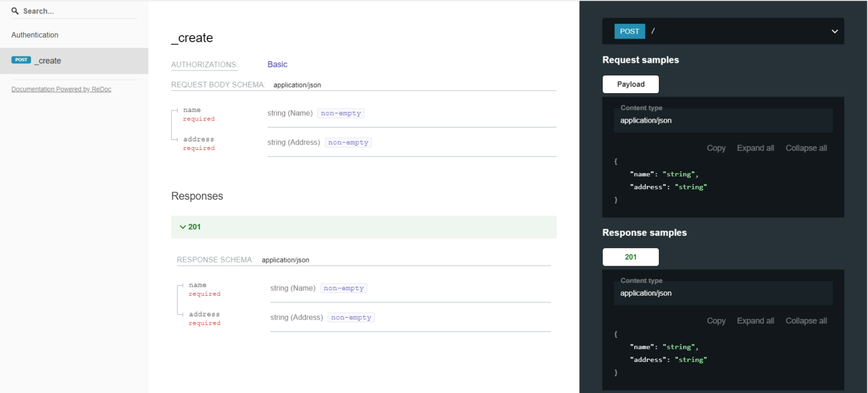Click the required name field in request schema

(192, 110)
